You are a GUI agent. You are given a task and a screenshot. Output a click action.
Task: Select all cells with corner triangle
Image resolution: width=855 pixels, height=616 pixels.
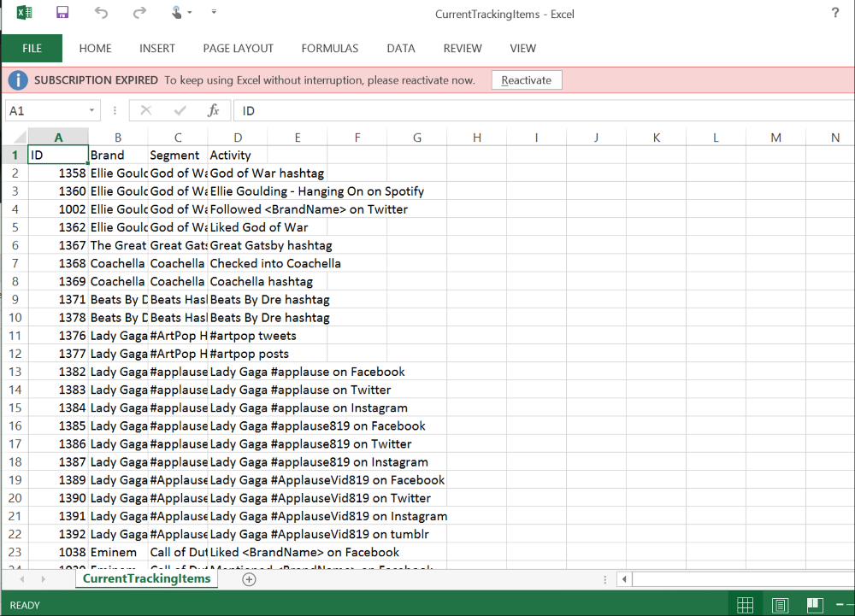pos(20,137)
